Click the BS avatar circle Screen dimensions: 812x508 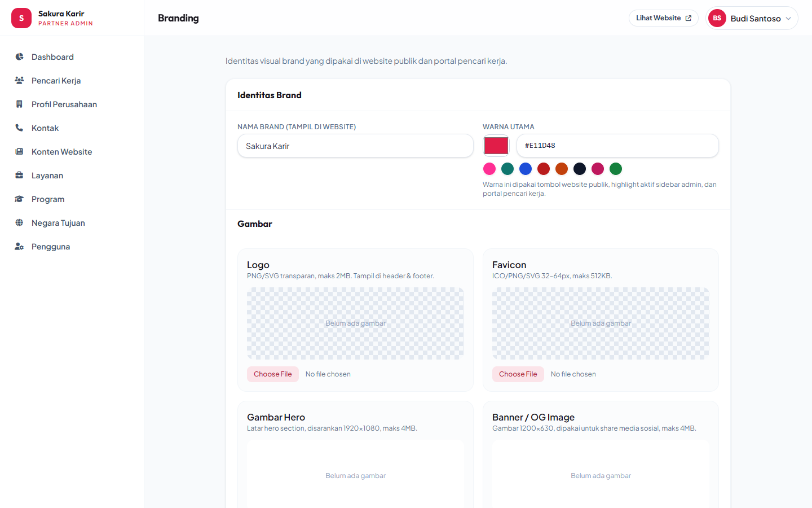pyautogui.click(x=717, y=18)
